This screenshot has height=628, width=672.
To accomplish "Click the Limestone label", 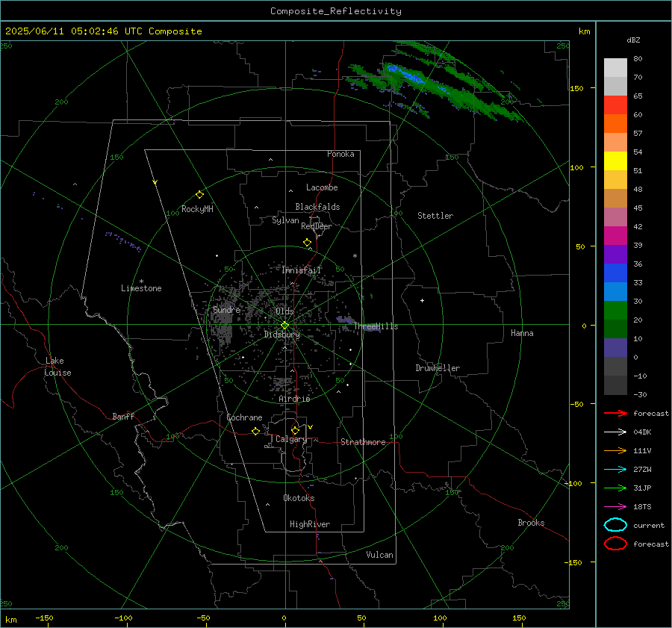I will click(141, 288).
